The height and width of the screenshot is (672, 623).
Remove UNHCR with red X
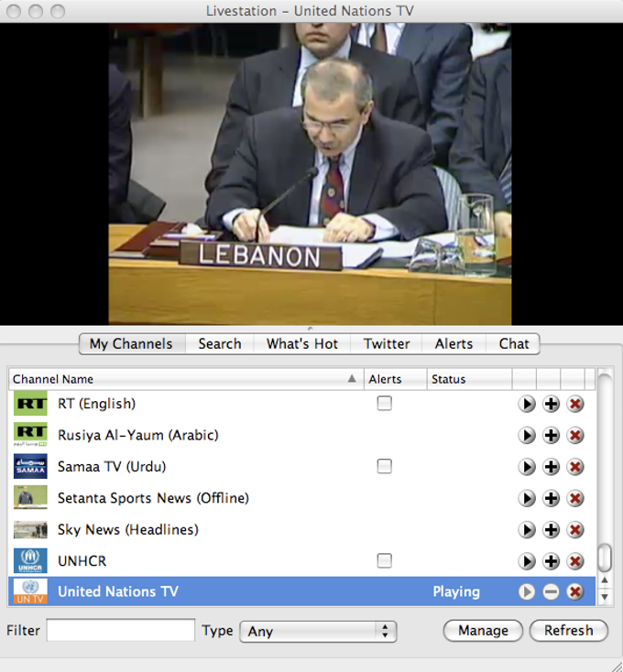point(575,561)
